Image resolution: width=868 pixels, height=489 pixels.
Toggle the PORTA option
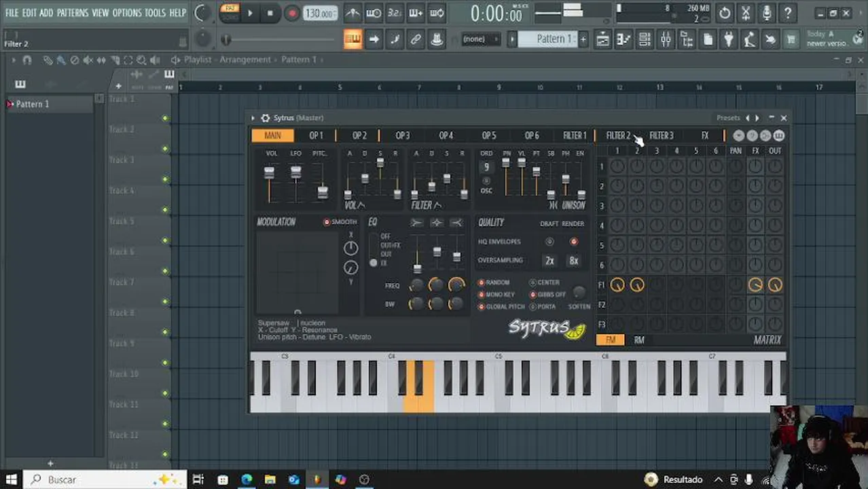click(x=543, y=307)
